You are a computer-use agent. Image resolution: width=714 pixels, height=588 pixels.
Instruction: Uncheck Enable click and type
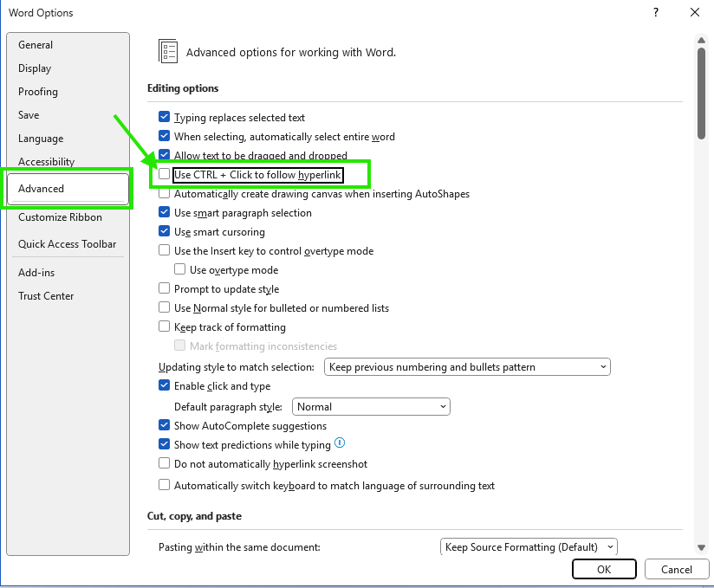tap(164, 385)
